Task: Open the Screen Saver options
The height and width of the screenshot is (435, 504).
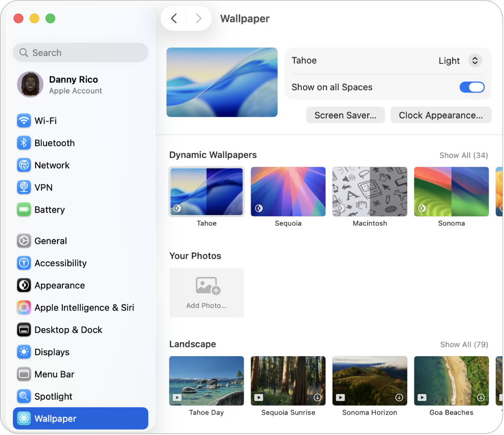Action: [x=345, y=115]
